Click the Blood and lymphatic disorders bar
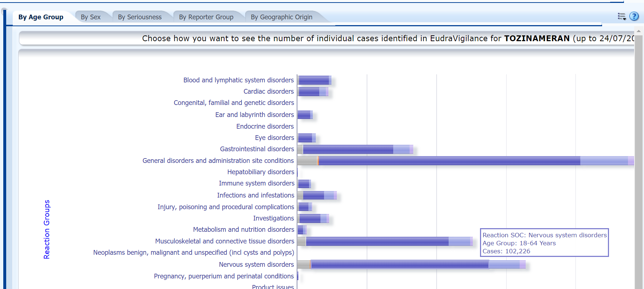Image resolution: width=644 pixels, height=289 pixels. coord(314,80)
